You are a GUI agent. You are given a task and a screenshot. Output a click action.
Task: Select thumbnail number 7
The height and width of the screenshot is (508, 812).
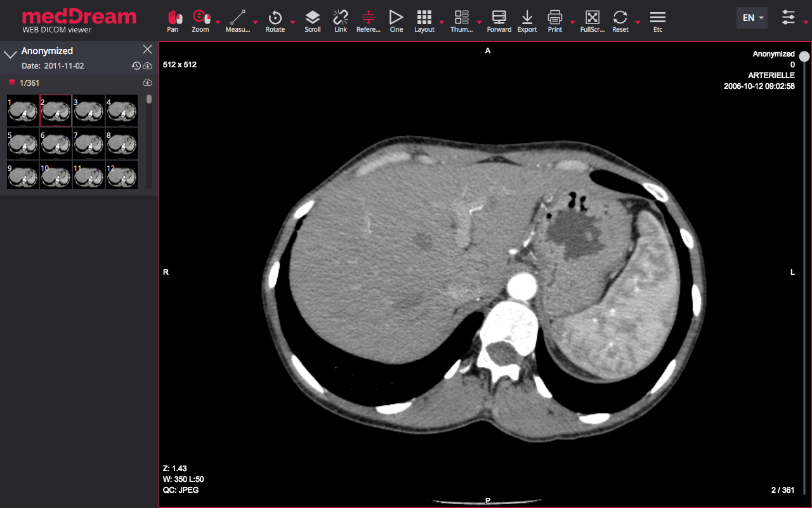[89, 144]
